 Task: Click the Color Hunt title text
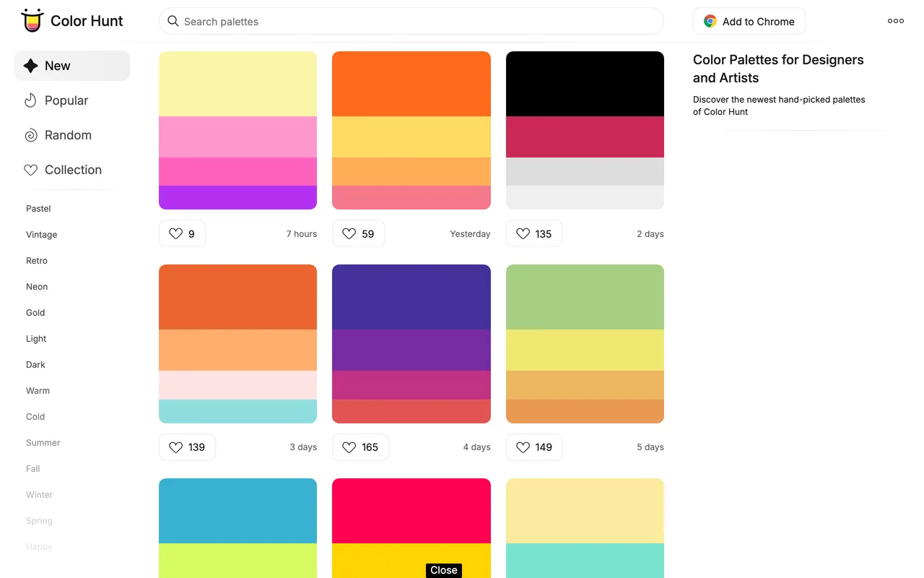point(87,21)
